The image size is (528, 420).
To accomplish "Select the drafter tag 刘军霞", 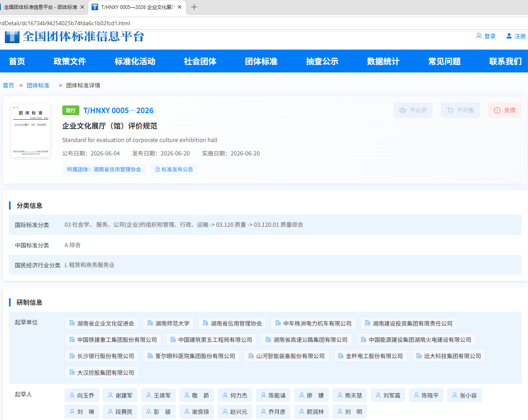I will click(388, 395).
